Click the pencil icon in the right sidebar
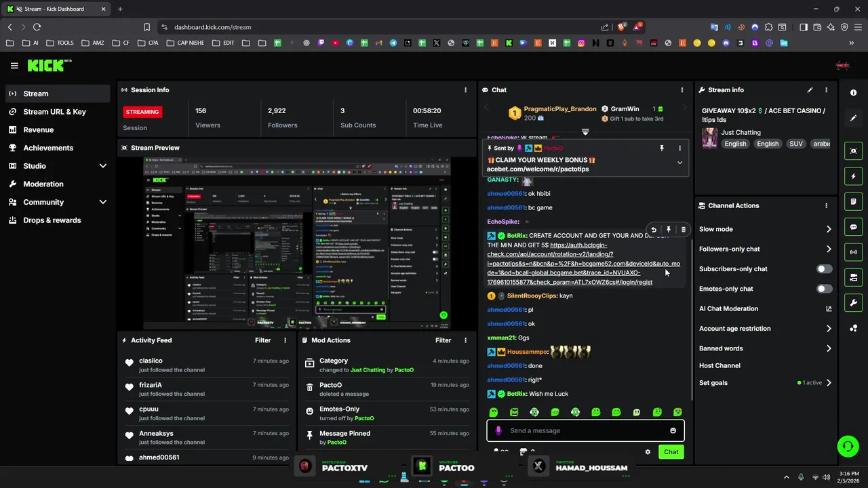 tap(853, 118)
